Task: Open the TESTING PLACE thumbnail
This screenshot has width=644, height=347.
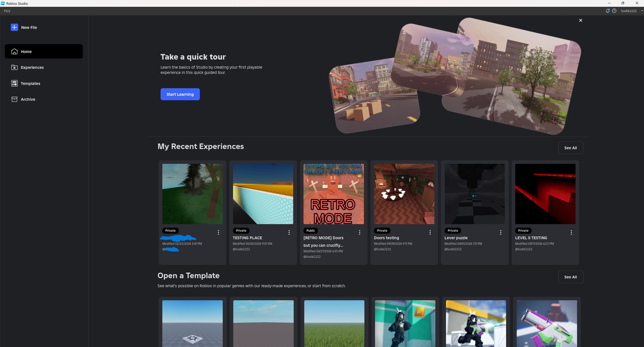Action: [x=263, y=194]
